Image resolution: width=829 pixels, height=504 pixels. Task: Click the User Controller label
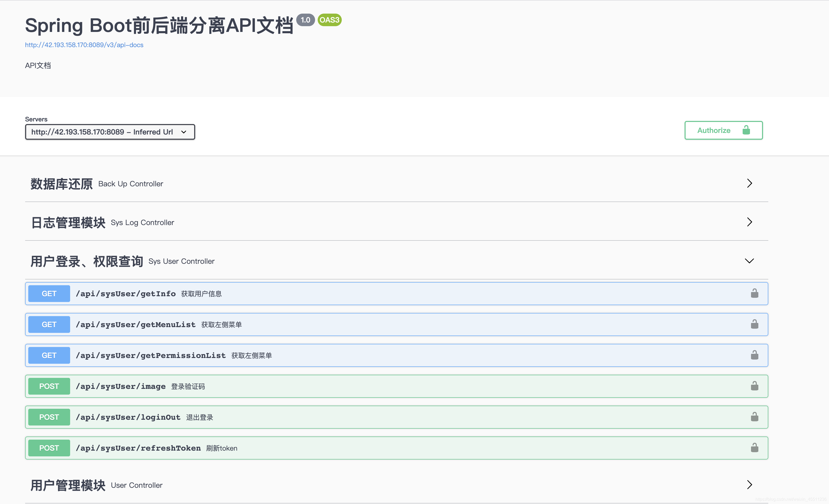pos(137,485)
